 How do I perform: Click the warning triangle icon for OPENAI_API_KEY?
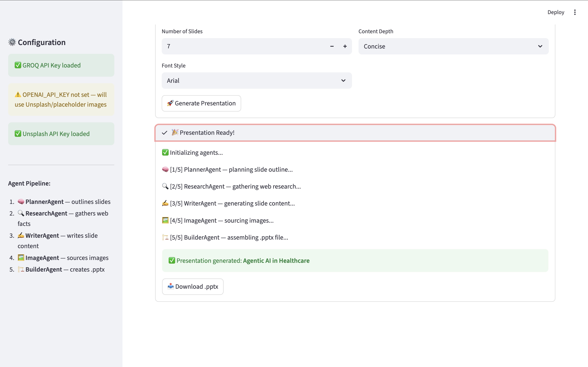pyautogui.click(x=18, y=95)
